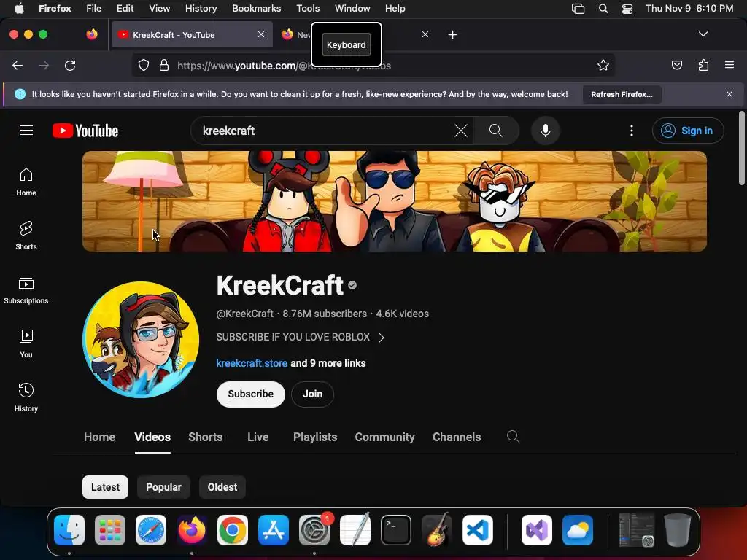Switch to channel Home tab

coord(99,437)
